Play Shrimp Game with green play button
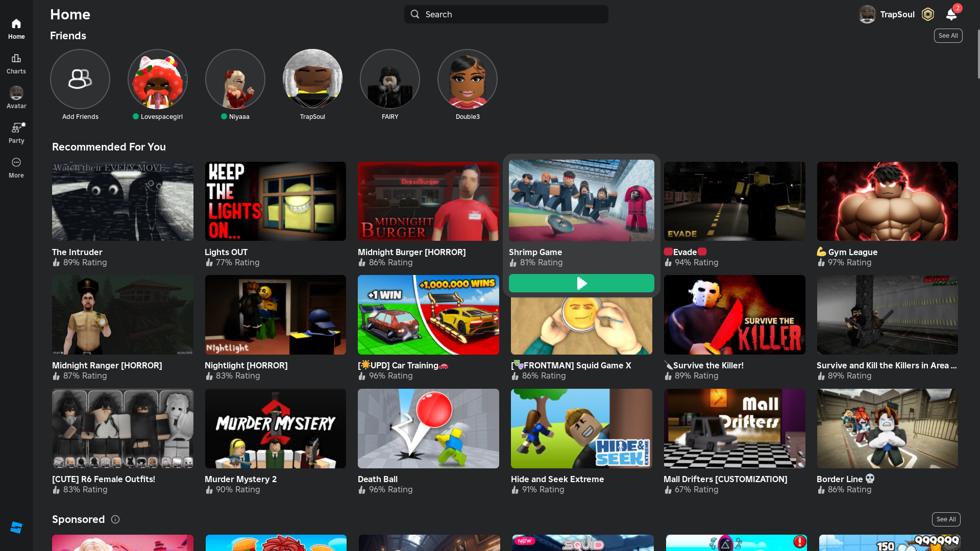Image resolution: width=980 pixels, height=551 pixels. tap(581, 283)
